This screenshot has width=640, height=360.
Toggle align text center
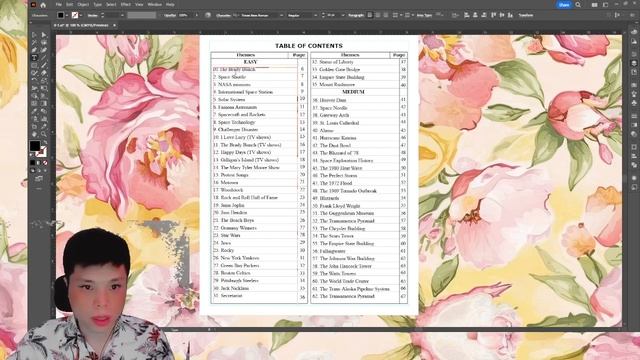pyautogui.click(x=378, y=15)
